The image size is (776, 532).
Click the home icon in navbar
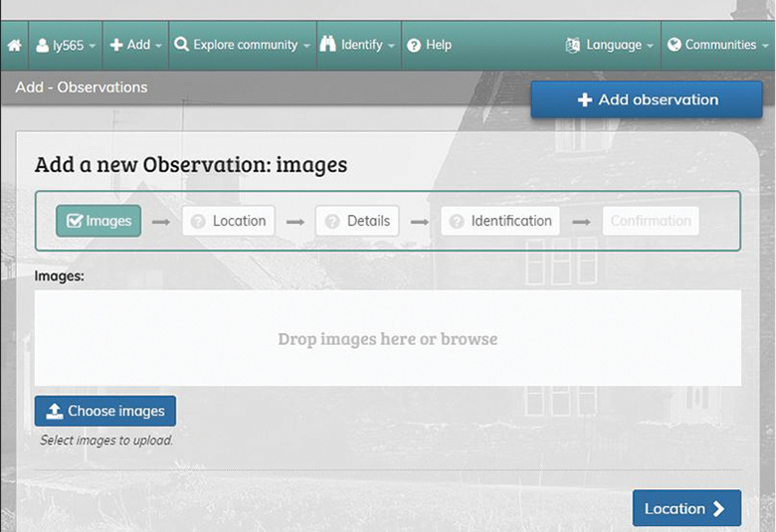tap(14, 45)
